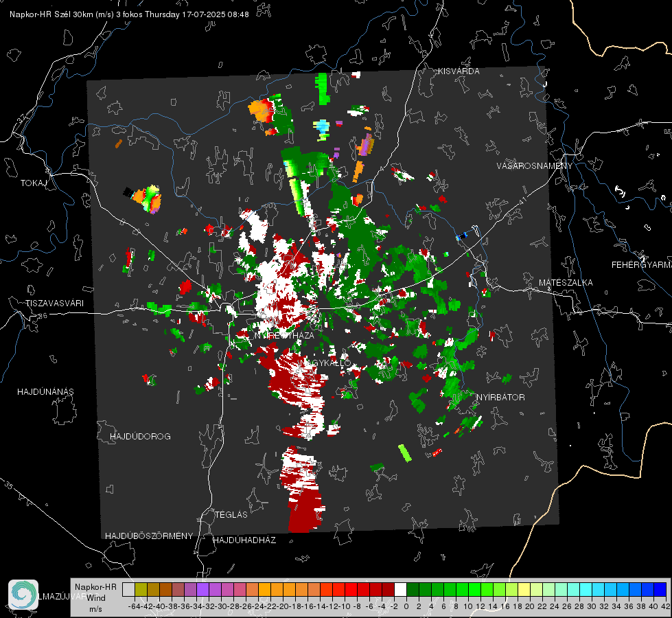Viewport: 672px width, 618px height.
Task: Click the NYÍRBÁTOR city label
Action: [500, 398]
